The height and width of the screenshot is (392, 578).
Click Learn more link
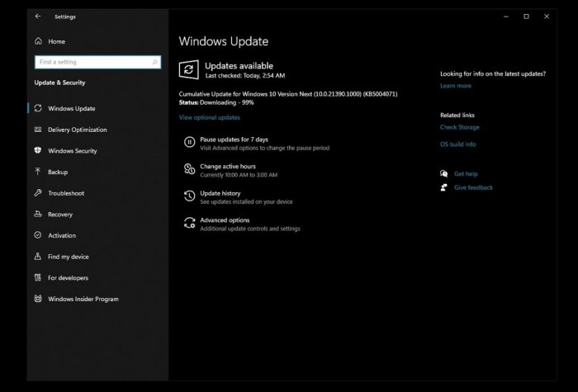(x=456, y=86)
